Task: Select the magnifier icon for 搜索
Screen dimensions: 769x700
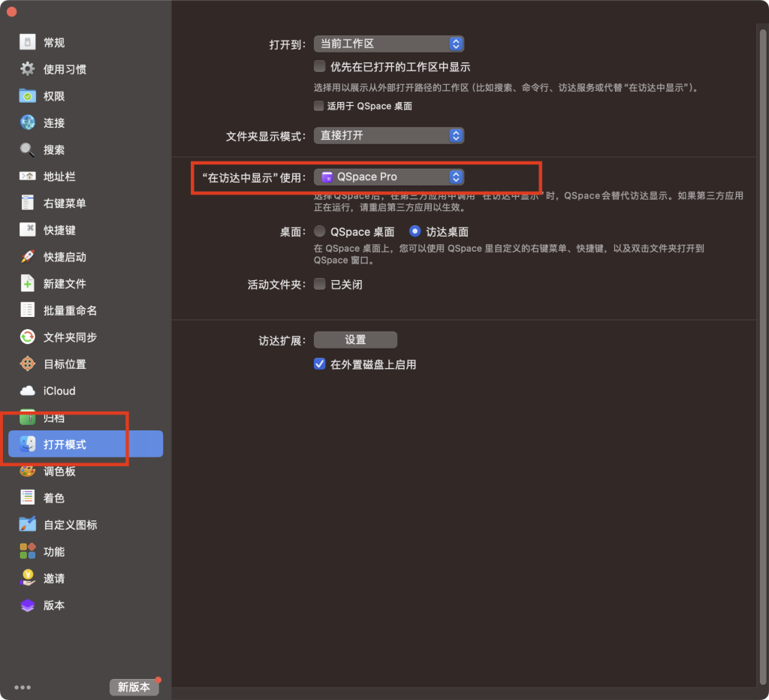Action: pos(28,149)
